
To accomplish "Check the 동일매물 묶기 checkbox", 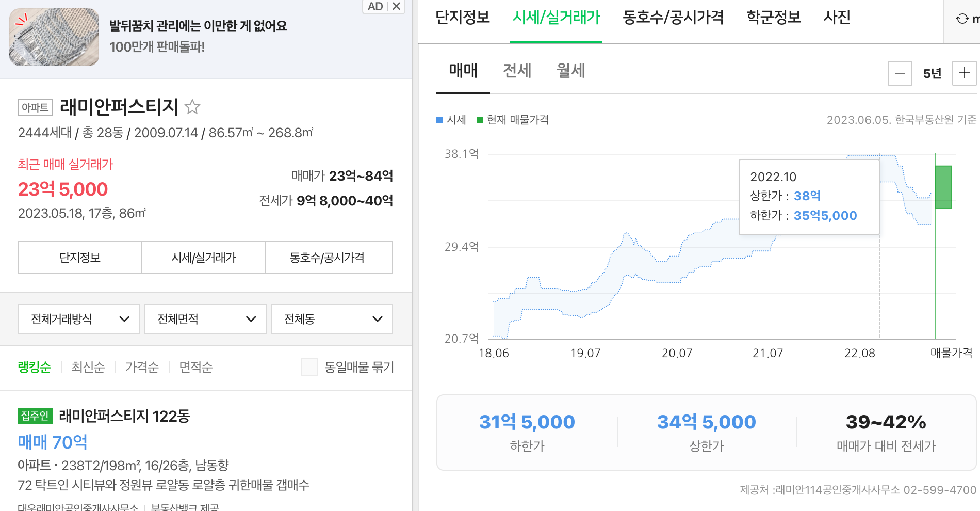I will (x=309, y=367).
